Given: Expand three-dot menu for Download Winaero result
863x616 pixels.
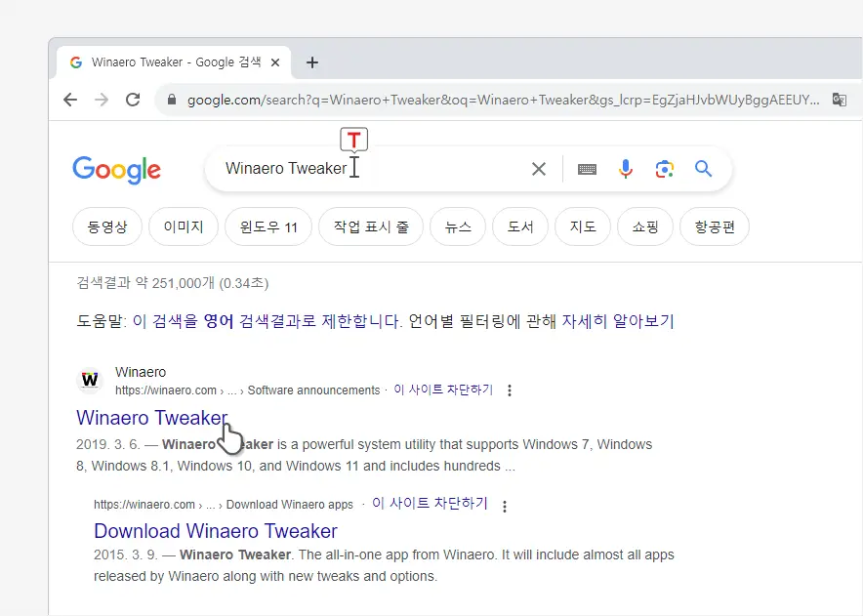Looking at the screenshot, I should [x=505, y=506].
